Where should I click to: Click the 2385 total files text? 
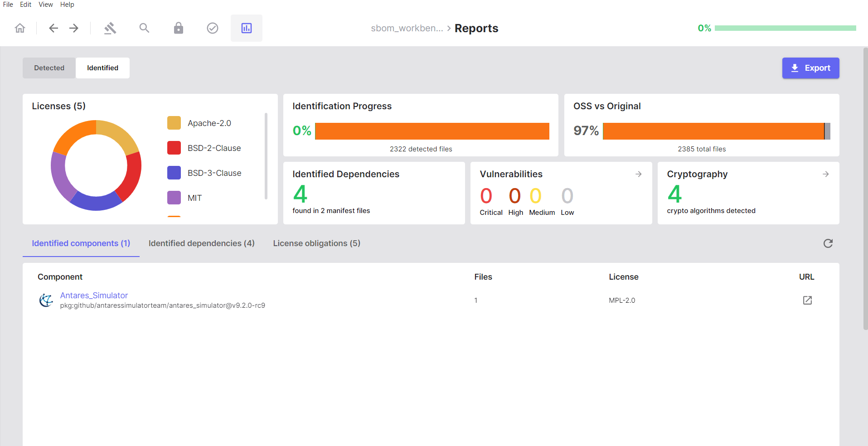tap(702, 149)
